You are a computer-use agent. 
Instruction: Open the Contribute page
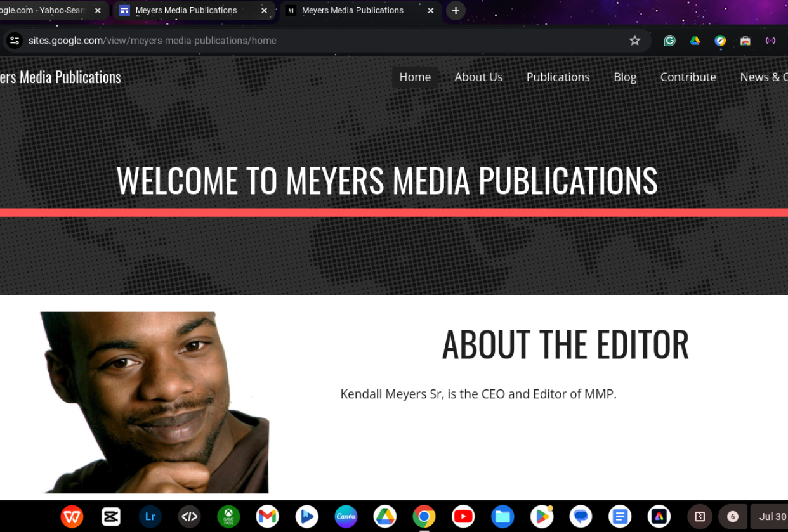tap(688, 77)
